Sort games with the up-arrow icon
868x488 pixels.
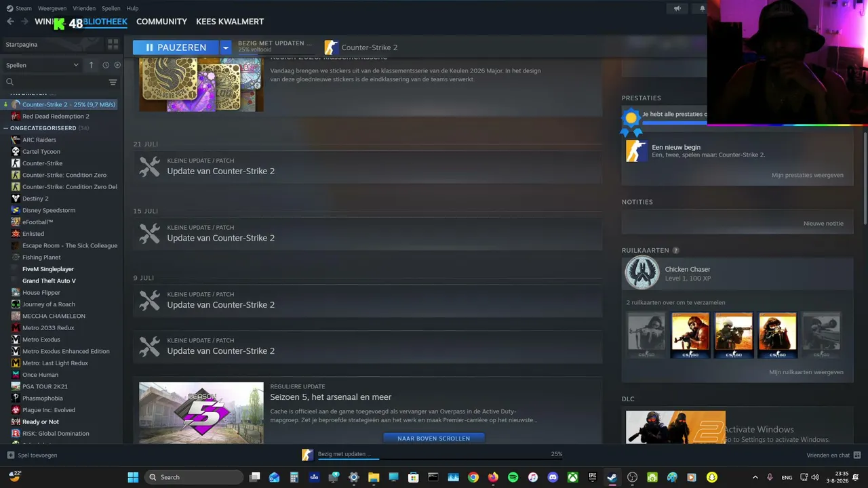pyautogui.click(x=91, y=65)
